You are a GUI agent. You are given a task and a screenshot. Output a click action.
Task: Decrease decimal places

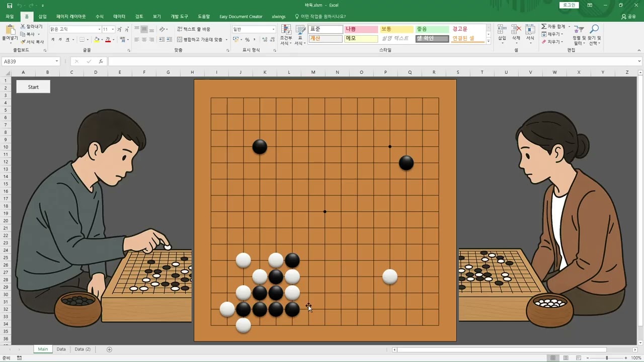tap(271, 40)
